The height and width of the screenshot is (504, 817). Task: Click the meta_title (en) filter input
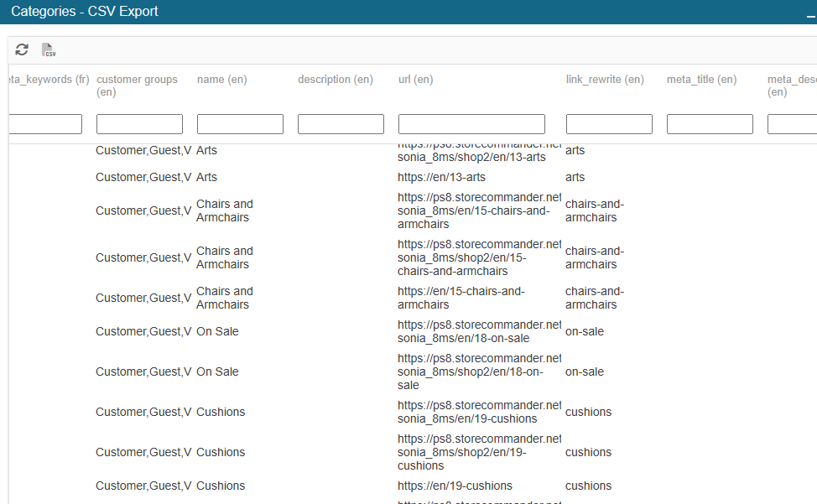click(710, 124)
